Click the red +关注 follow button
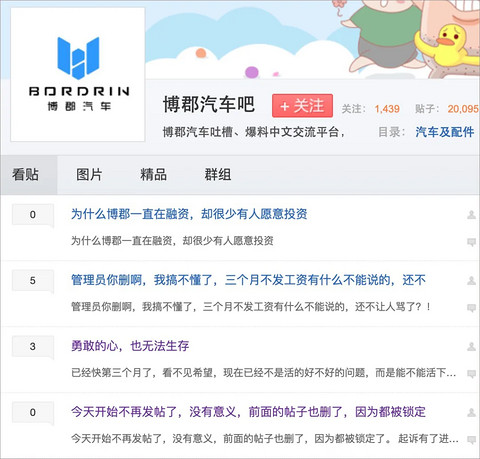The image size is (480, 459). [302, 106]
